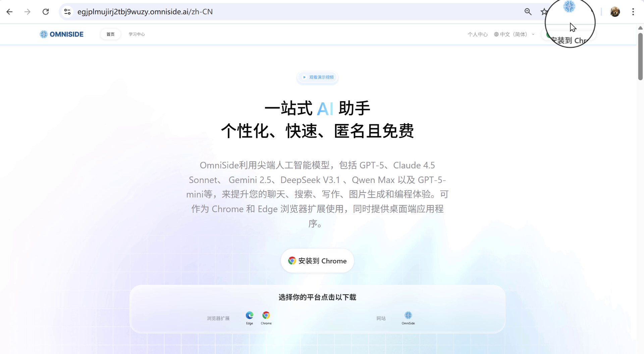Click the 浏览器扩展 label

218,318
